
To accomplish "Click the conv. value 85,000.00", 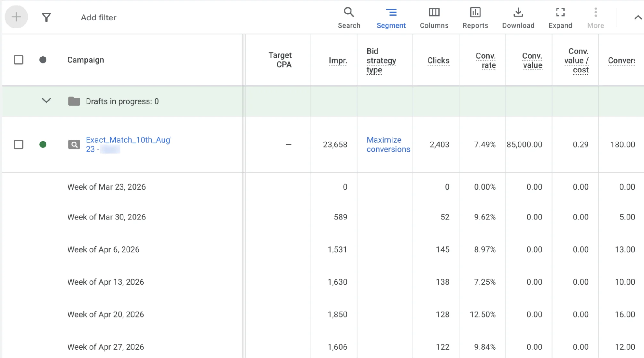I will pyautogui.click(x=524, y=145).
